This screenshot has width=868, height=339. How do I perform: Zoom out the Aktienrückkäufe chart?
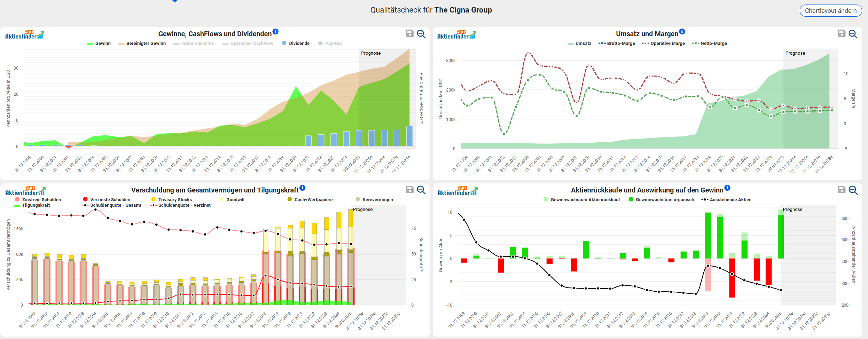click(853, 190)
